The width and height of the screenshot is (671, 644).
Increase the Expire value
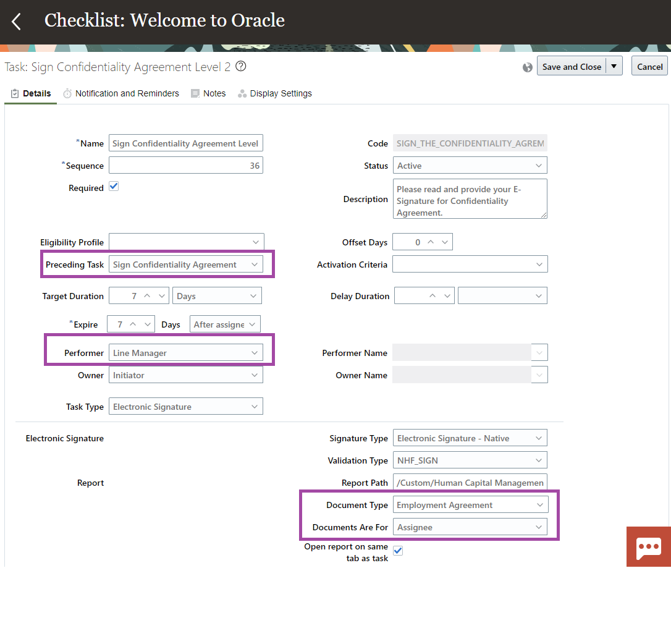point(133,324)
